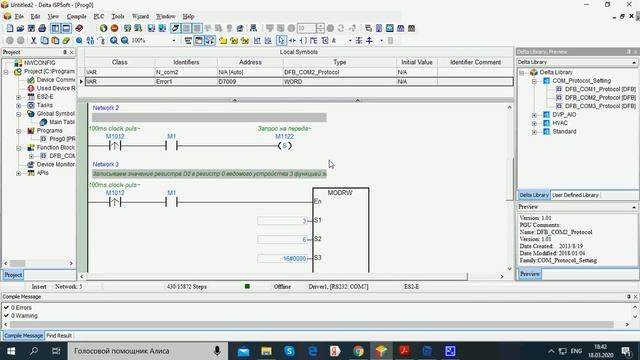This screenshot has width=640, height=360.
Task: Expand the Tasks tree node
Action: tap(18, 106)
